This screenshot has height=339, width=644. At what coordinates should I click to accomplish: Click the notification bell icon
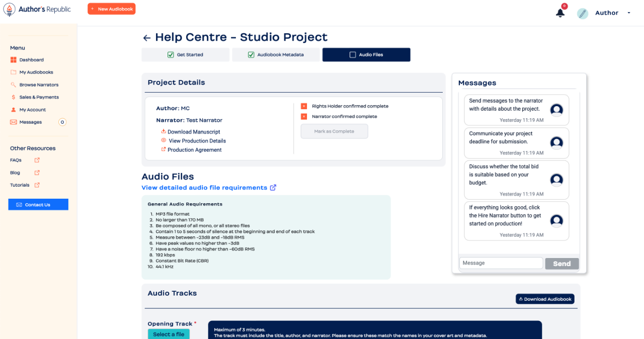tap(560, 13)
